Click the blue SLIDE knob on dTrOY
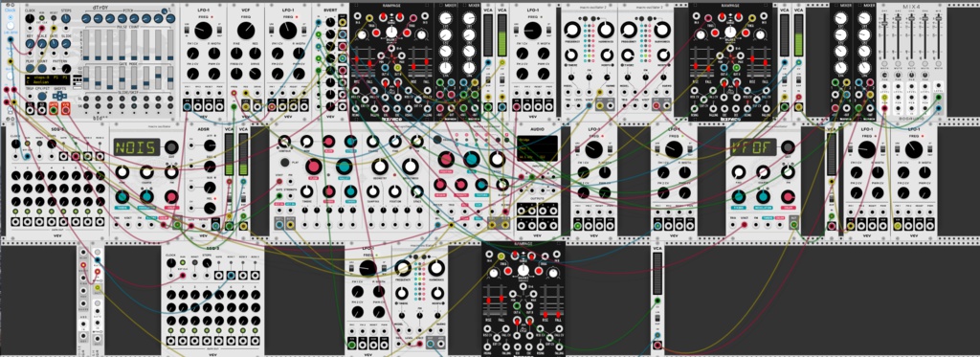This screenshot has width=980, height=357. (x=66, y=44)
